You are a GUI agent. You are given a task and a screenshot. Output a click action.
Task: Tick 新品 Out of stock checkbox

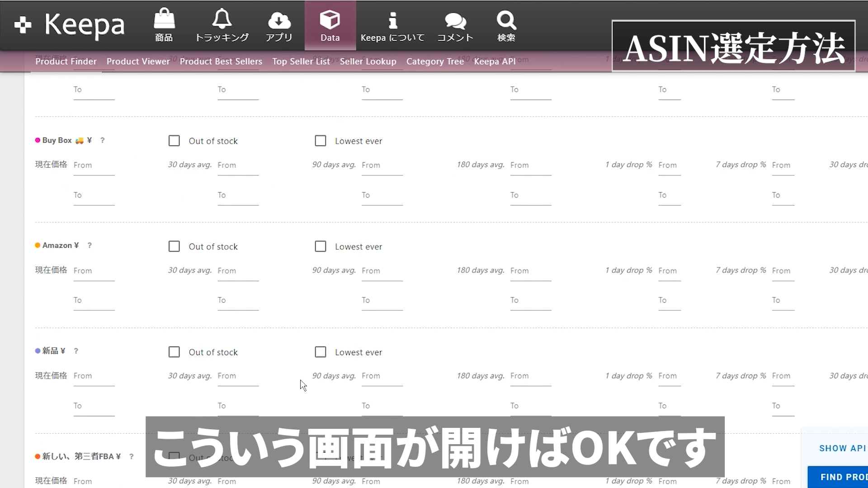click(x=174, y=352)
